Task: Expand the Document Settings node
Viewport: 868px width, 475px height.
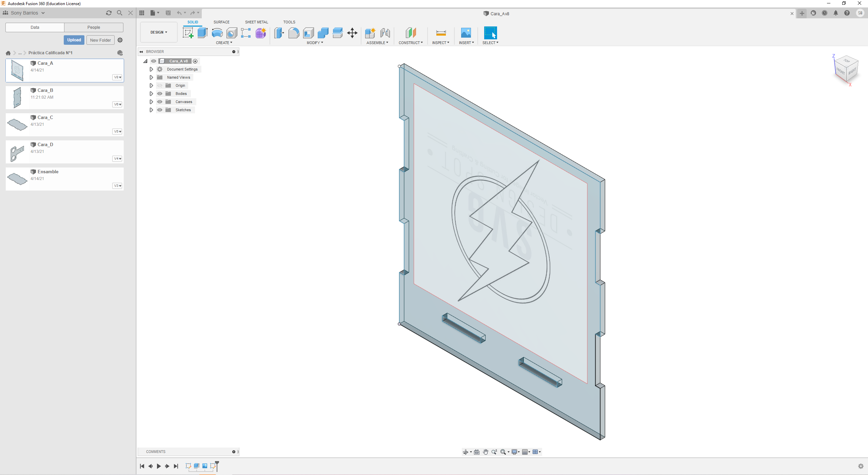Action: point(151,69)
